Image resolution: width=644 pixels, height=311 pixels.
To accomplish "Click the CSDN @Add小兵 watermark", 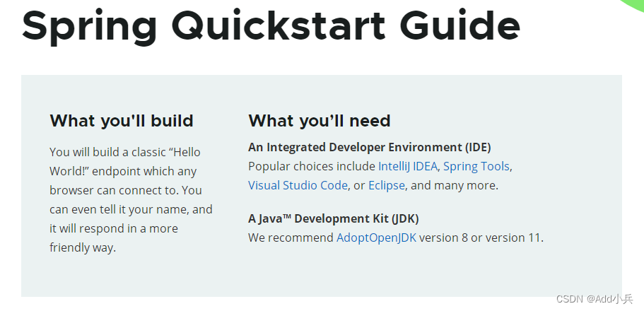I will pos(595,299).
